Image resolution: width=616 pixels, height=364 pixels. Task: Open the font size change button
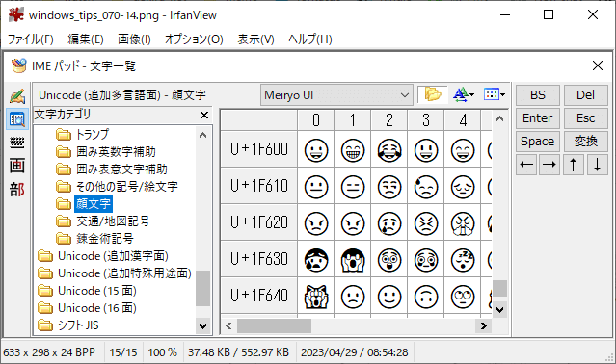464,94
